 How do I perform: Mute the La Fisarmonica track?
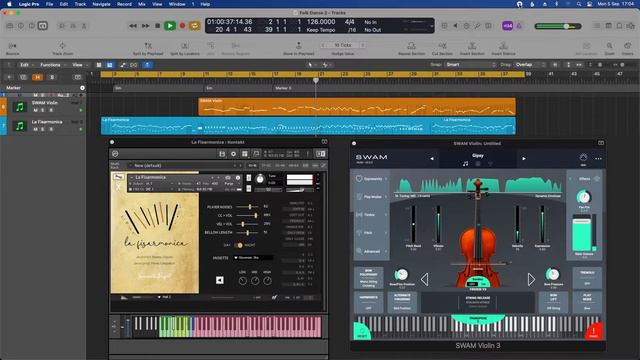[x=36, y=129]
